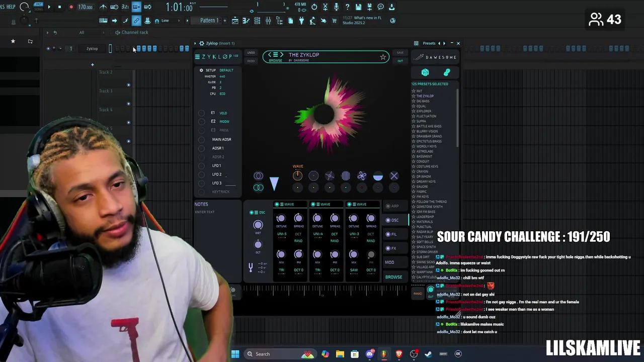The image size is (644, 362).
Task: Click the half-filled circle effect icon
Action: (378, 176)
